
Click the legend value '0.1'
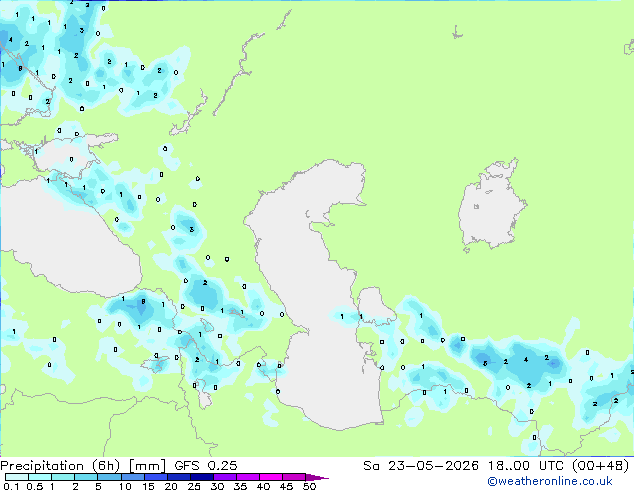click(x=11, y=486)
